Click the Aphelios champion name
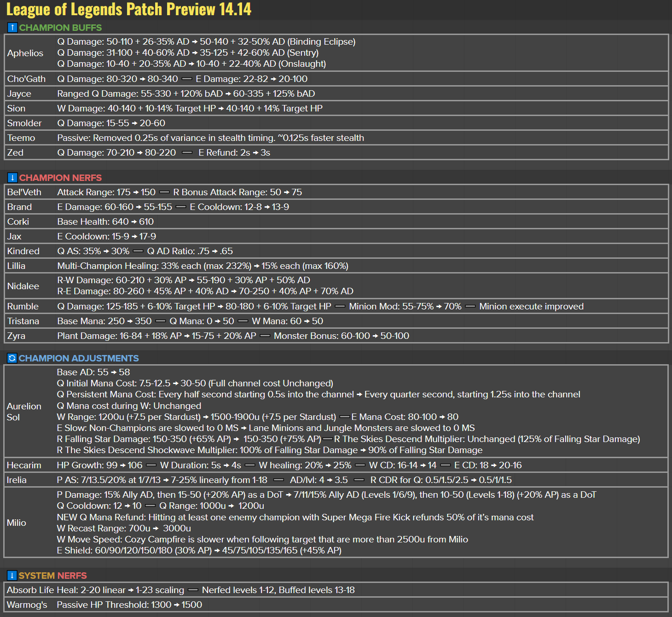 25,53
